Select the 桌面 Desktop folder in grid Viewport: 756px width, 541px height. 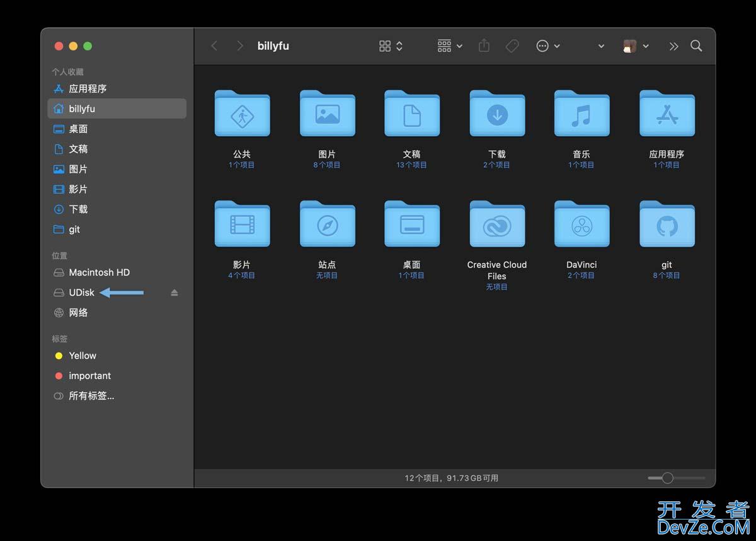[412, 224]
